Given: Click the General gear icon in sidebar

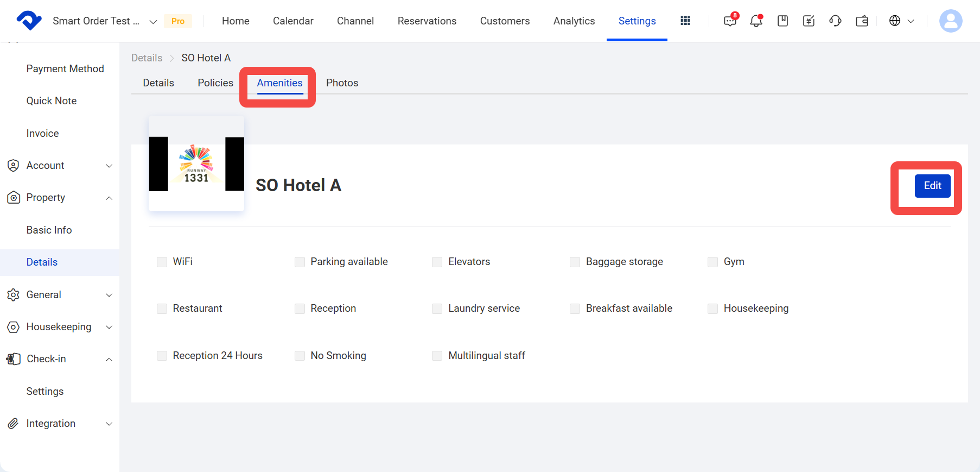Looking at the screenshot, I should click(x=14, y=295).
